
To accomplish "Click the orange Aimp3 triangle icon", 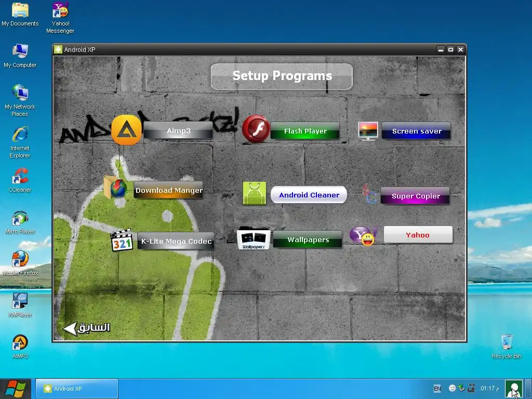I will point(126,130).
